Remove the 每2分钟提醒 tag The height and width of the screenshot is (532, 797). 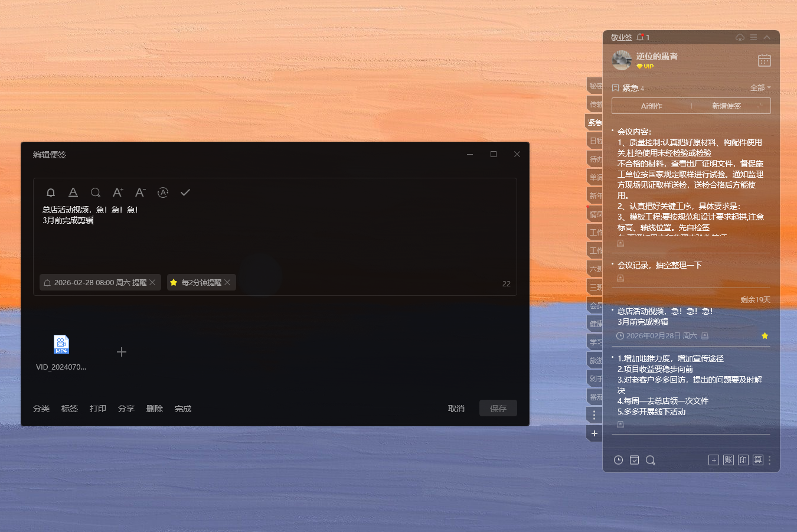tap(228, 283)
